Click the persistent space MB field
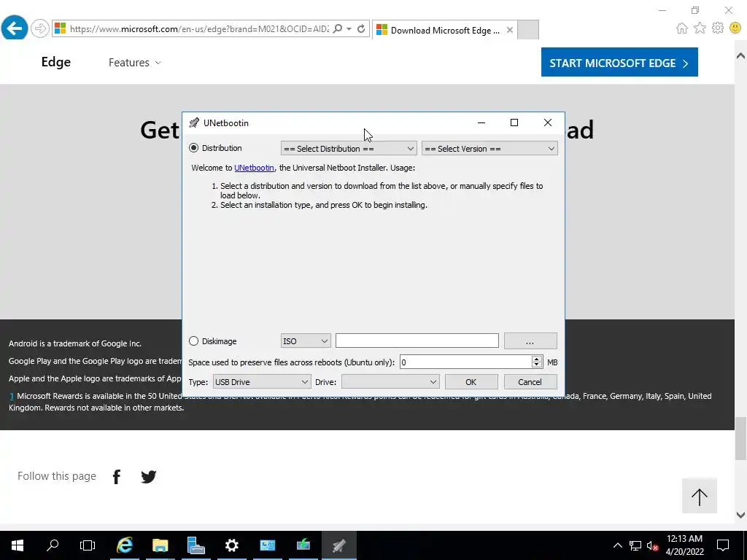747x560 pixels. 465,362
